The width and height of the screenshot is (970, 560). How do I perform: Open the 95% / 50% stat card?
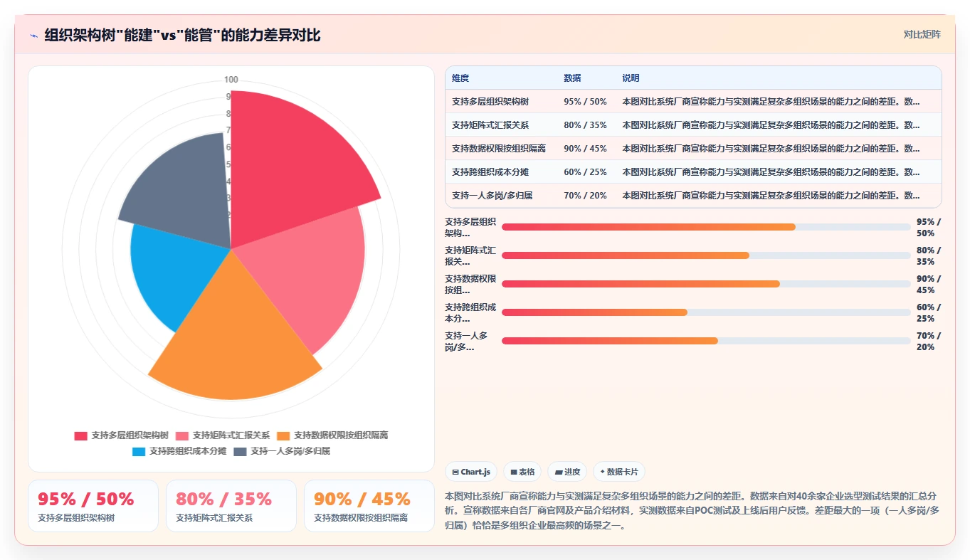93,506
